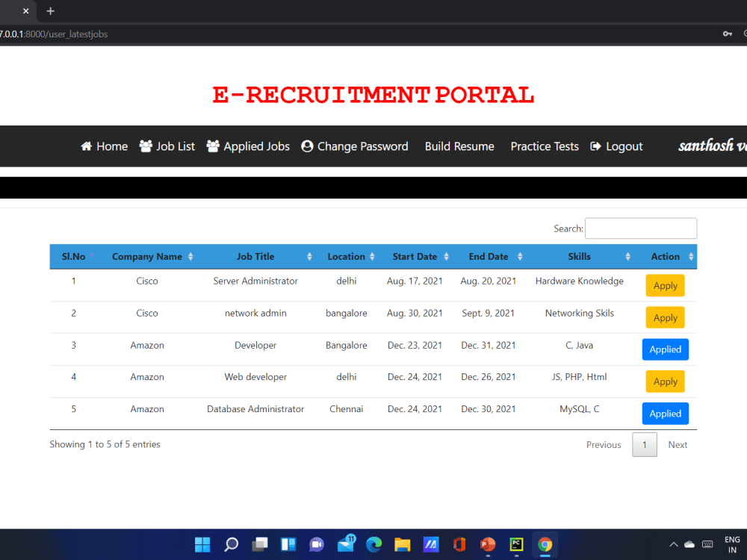Screen dimensions: 747x560
Task: Open the Mail app with 11 badge
Action: tap(347, 544)
